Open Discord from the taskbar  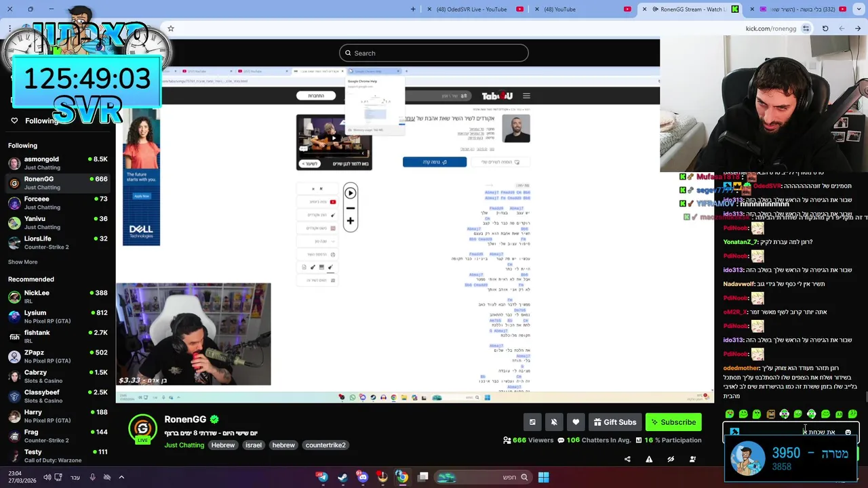(362, 477)
